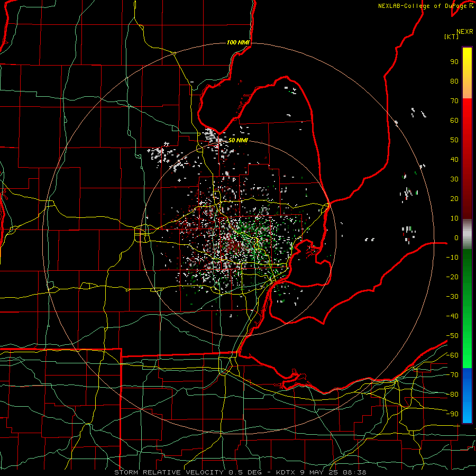Click the -70 scale value
476x476 pixels.
(452, 375)
